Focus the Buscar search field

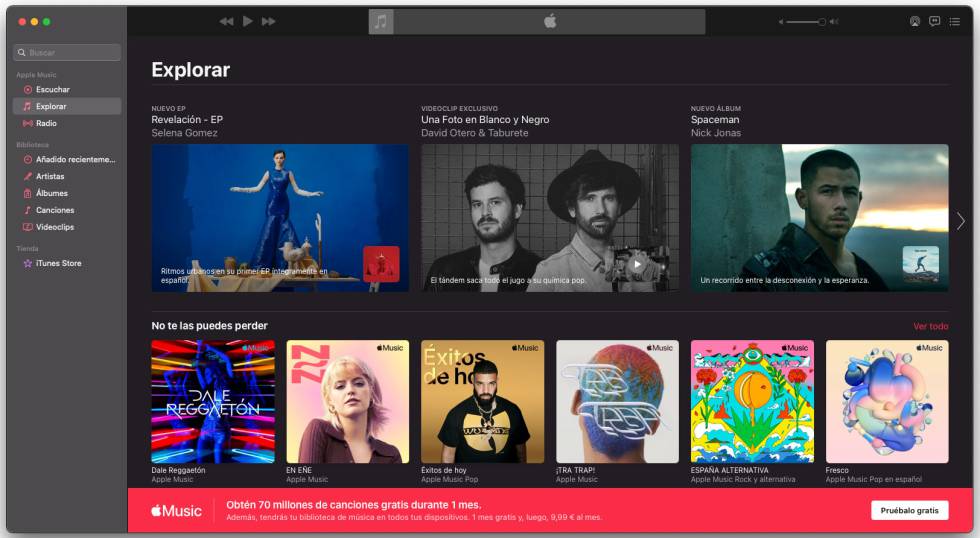click(67, 52)
